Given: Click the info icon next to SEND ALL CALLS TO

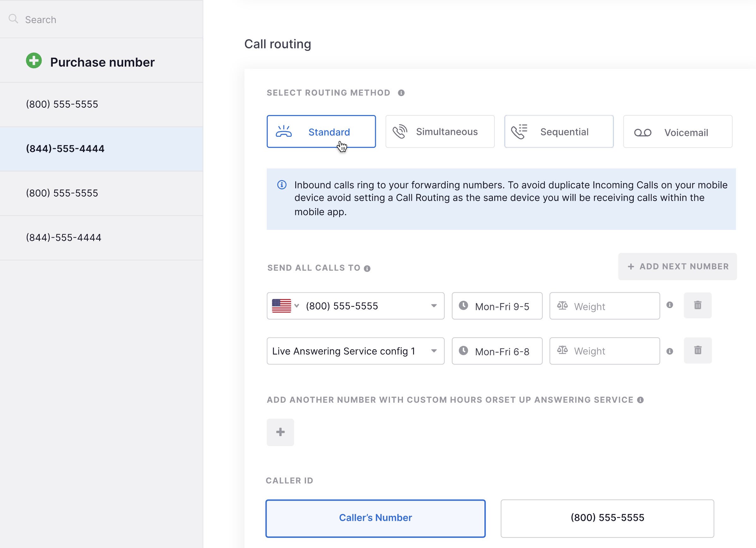Looking at the screenshot, I should coord(368,268).
